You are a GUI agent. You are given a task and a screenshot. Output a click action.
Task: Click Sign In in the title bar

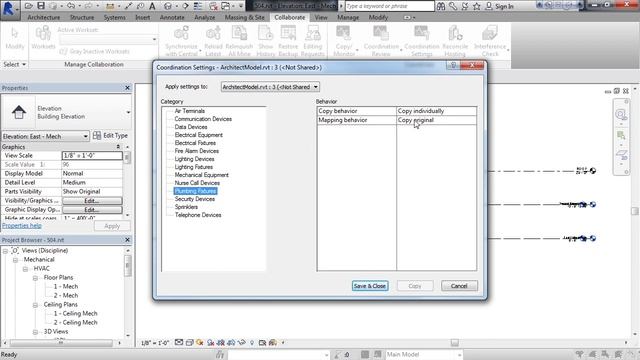pos(504,6)
